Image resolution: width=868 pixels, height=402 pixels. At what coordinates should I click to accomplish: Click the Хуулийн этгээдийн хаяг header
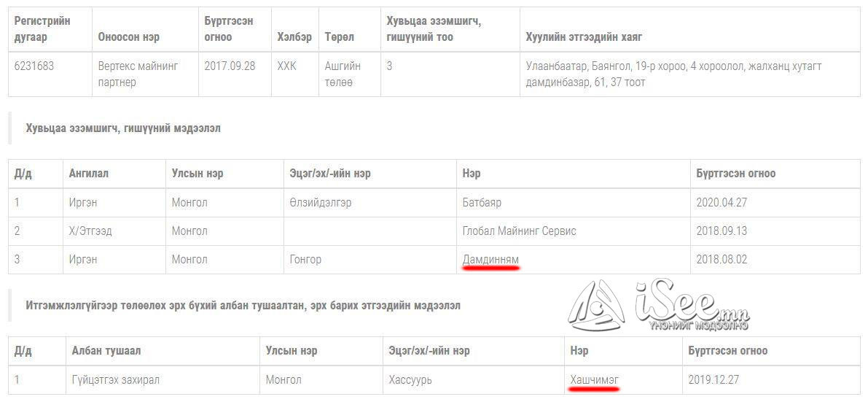(x=583, y=37)
